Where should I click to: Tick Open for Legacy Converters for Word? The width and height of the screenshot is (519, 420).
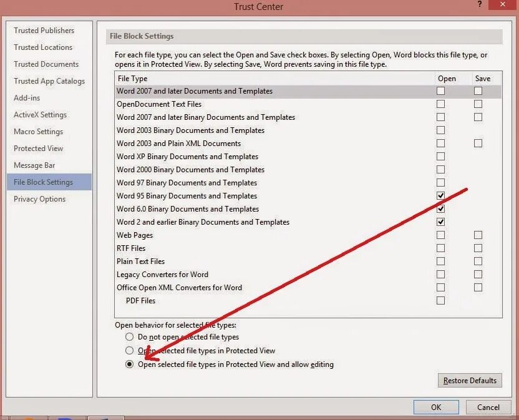[440, 274]
